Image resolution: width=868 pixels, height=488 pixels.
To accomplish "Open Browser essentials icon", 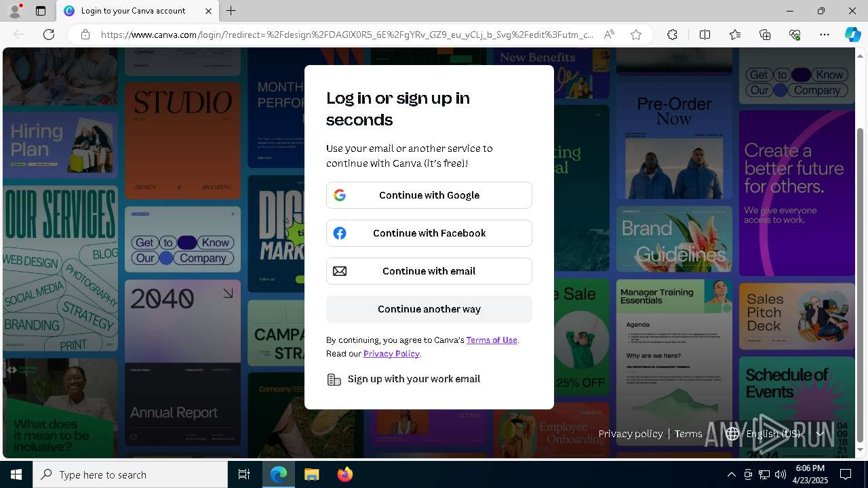I will coord(795,35).
